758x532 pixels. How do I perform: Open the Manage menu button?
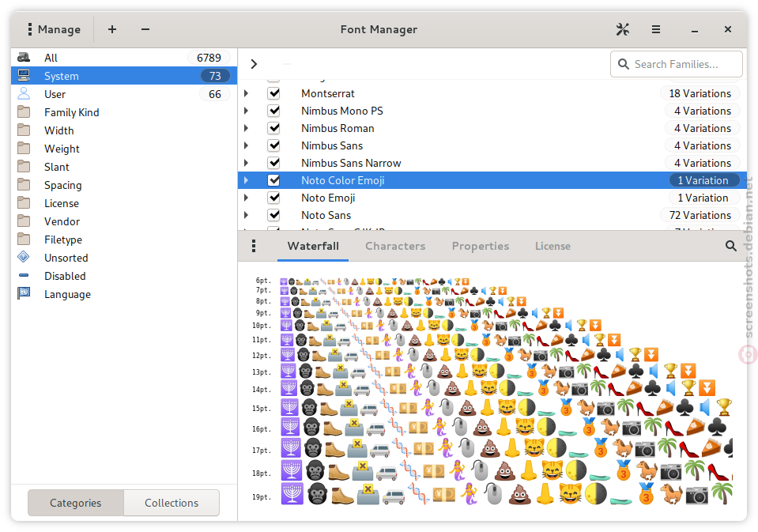pos(54,29)
